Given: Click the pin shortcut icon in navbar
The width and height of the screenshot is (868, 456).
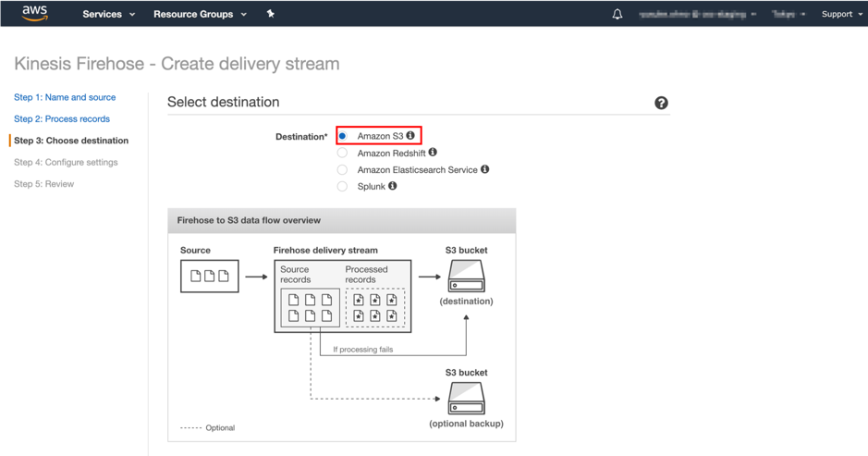Looking at the screenshot, I should point(270,14).
